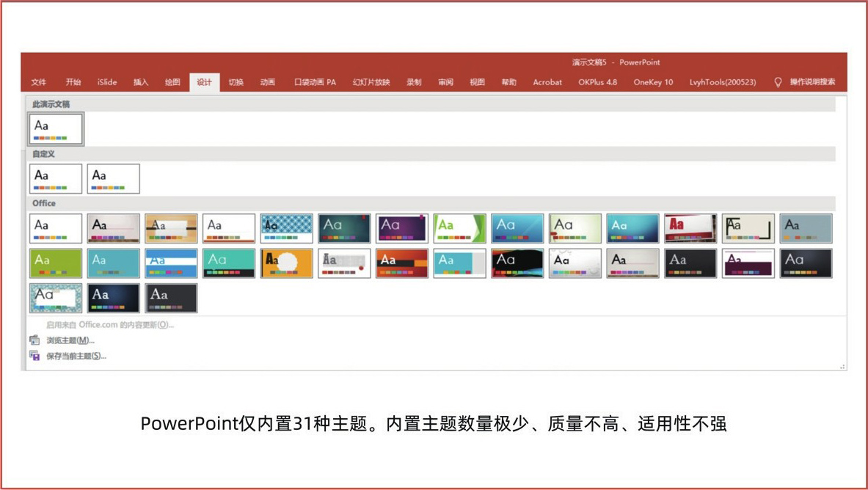Open the 帮助 tab
The width and height of the screenshot is (868, 490).
point(508,82)
